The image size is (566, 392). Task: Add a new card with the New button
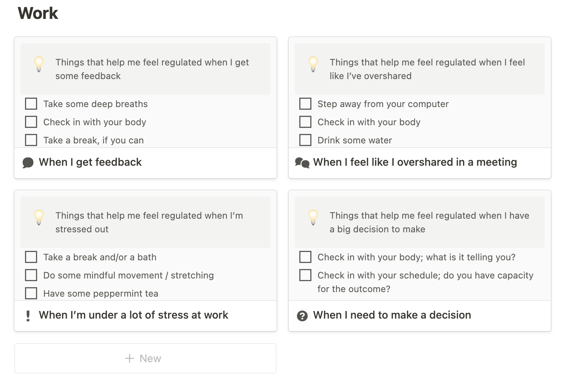click(x=145, y=358)
